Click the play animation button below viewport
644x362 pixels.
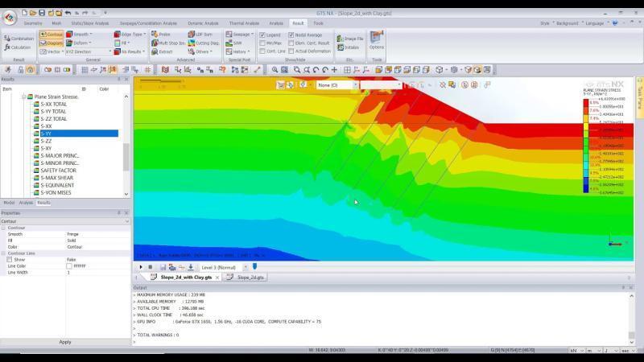pos(141,267)
